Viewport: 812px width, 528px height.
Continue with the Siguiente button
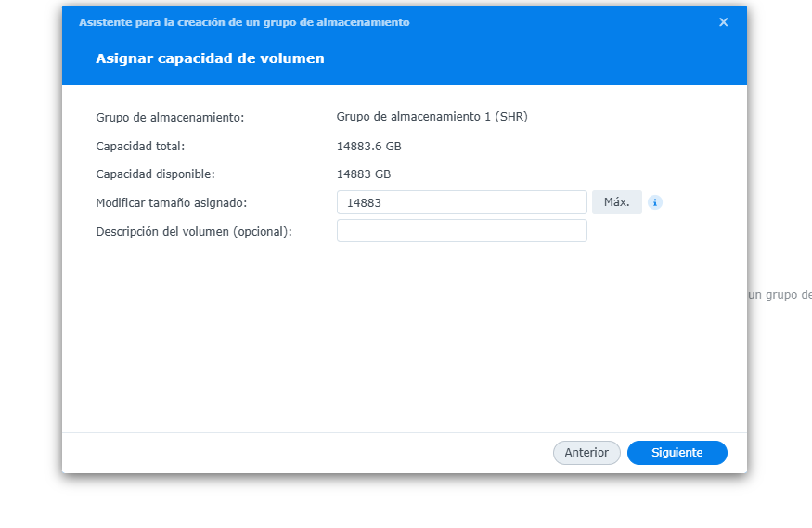tap(677, 453)
